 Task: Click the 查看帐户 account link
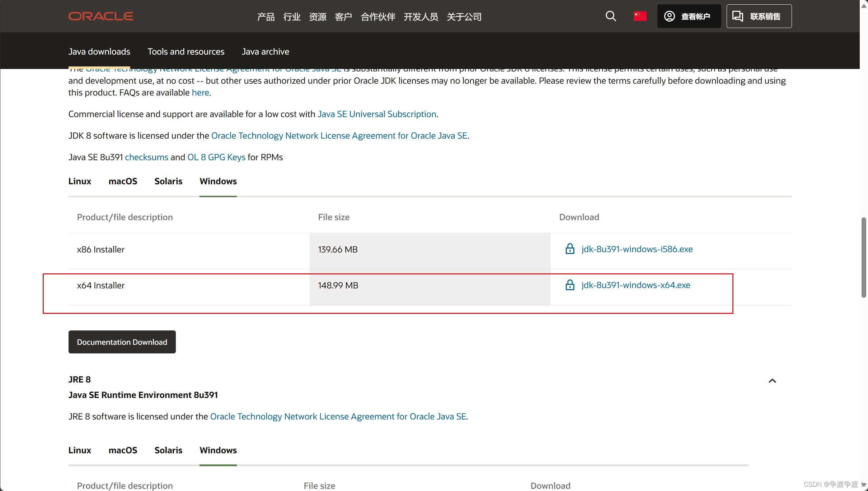(x=686, y=16)
